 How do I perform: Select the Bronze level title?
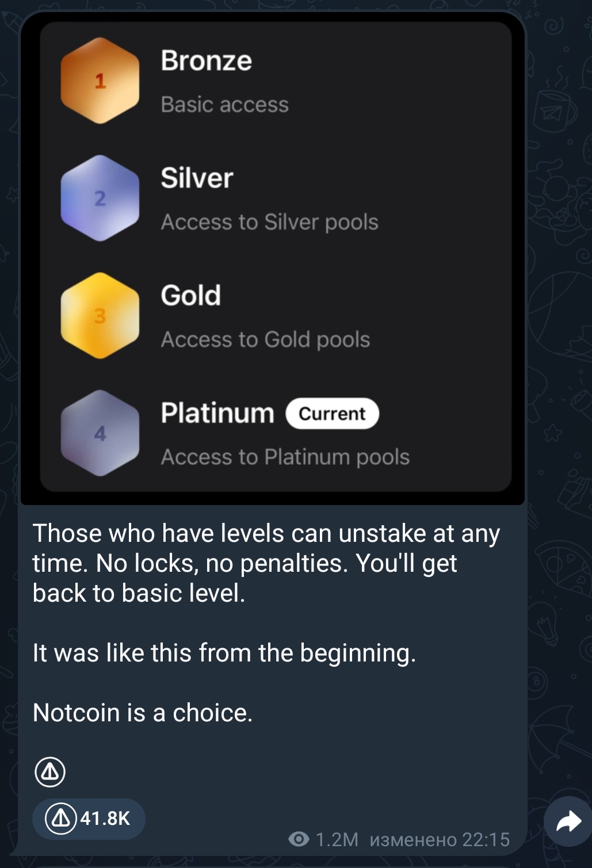pos(207,60)
